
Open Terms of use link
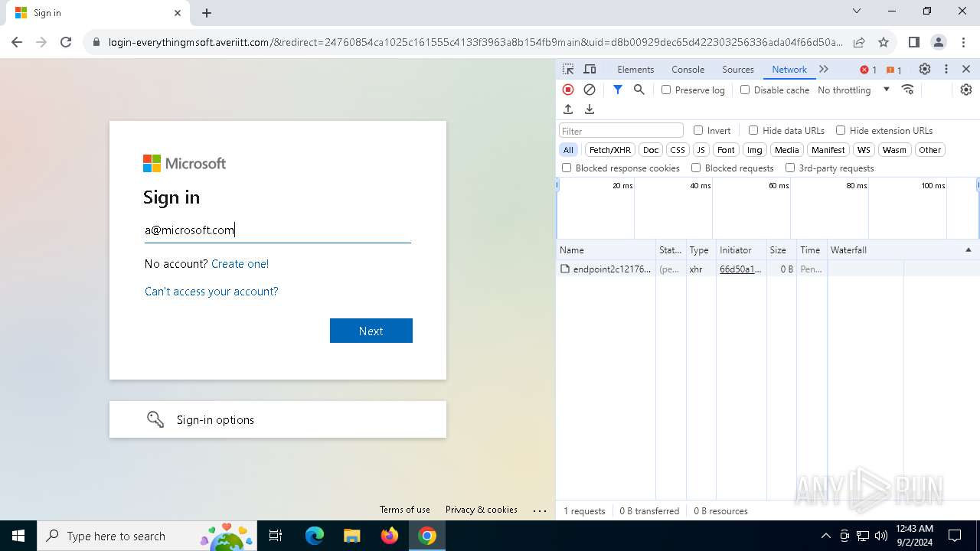pos(405,510)
